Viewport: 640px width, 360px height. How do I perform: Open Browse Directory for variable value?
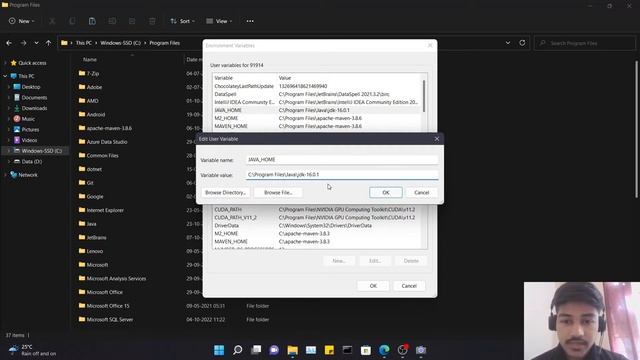tap(225, 192)
